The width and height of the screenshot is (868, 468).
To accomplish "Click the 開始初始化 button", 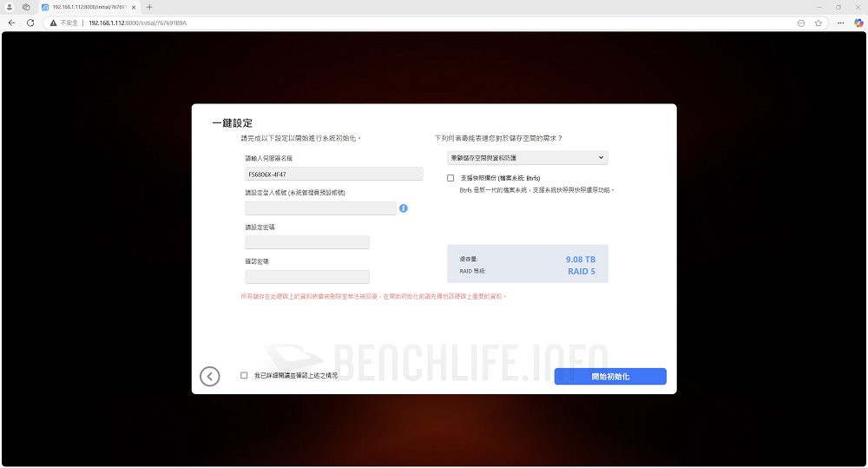I will coord(610,377).
